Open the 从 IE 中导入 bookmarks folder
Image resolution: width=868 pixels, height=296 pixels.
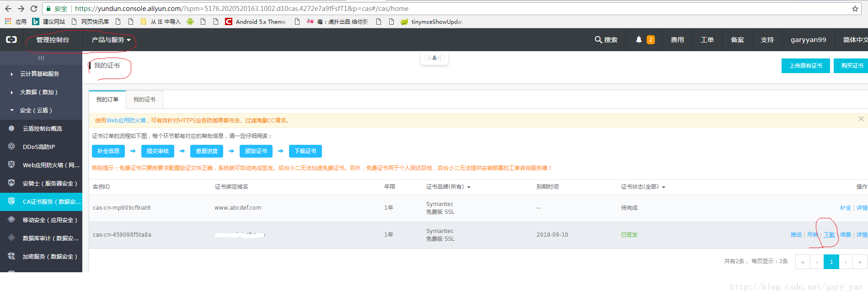(160, 21)
